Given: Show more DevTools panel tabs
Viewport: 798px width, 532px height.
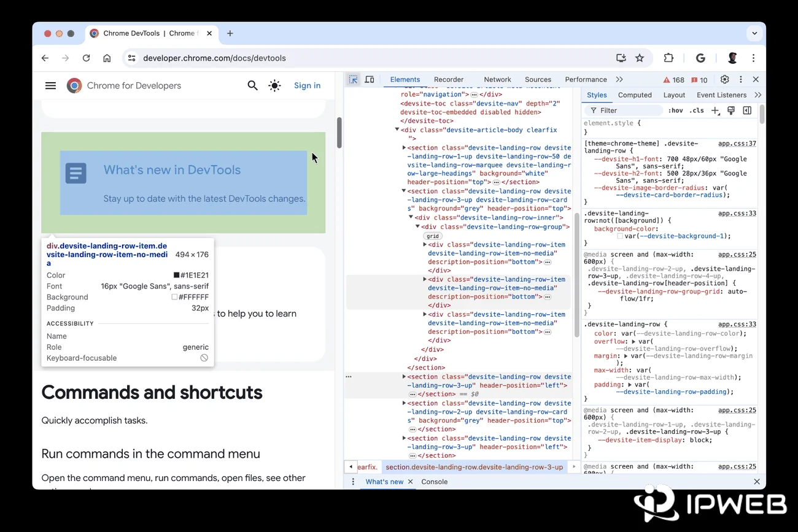Looking at the screenshot, I should pyautogui.click(x=619, y=79).
